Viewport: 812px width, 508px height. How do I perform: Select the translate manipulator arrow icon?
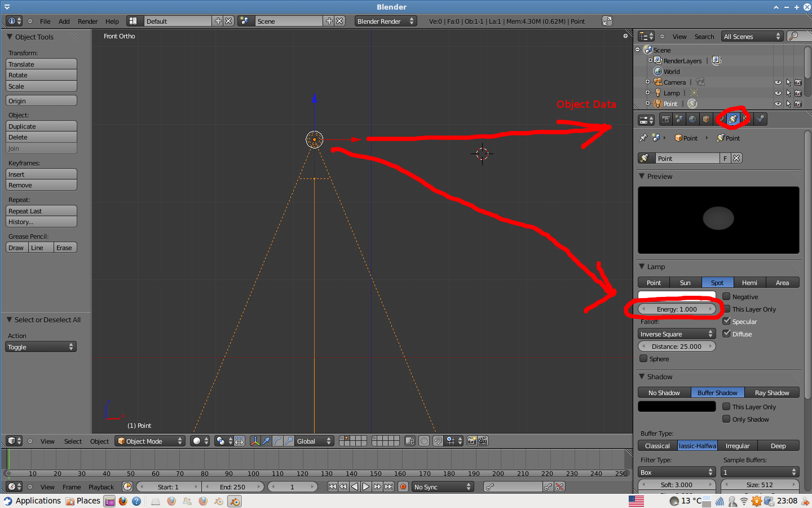267,441
